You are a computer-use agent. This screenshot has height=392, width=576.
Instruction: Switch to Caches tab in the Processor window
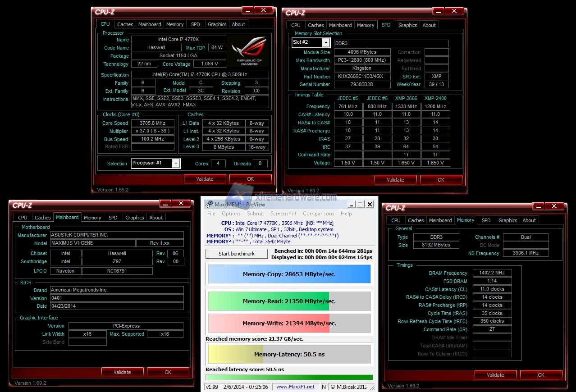pyautogui.click(x=125, y=24)
